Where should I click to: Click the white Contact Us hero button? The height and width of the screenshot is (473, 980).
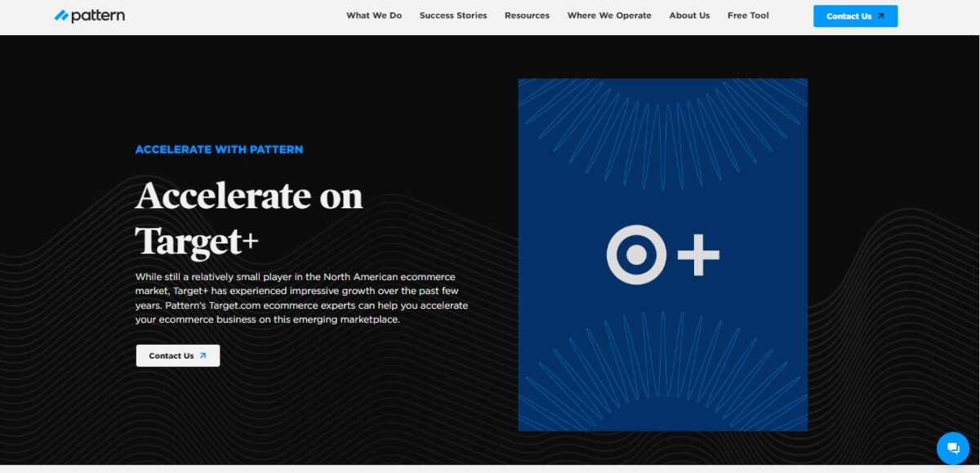pos(178,355)
